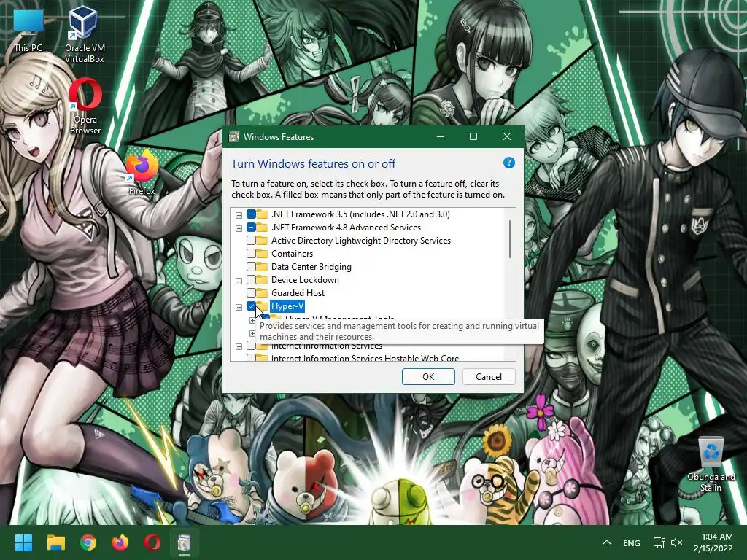
Task: Check the Internet Information Services checkbox
Action: (251, 346)
